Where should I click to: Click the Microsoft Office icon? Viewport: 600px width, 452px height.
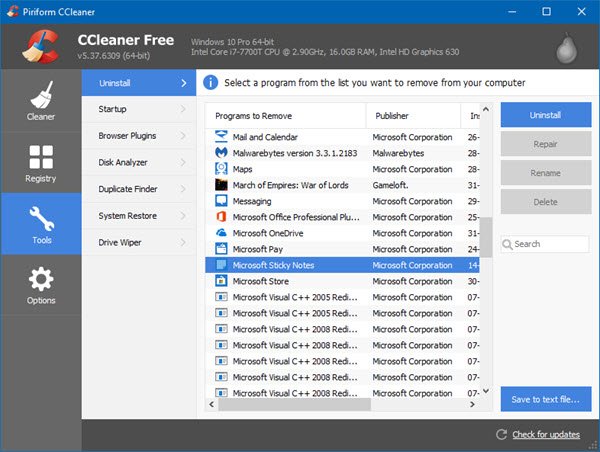[x=221, y=217]
